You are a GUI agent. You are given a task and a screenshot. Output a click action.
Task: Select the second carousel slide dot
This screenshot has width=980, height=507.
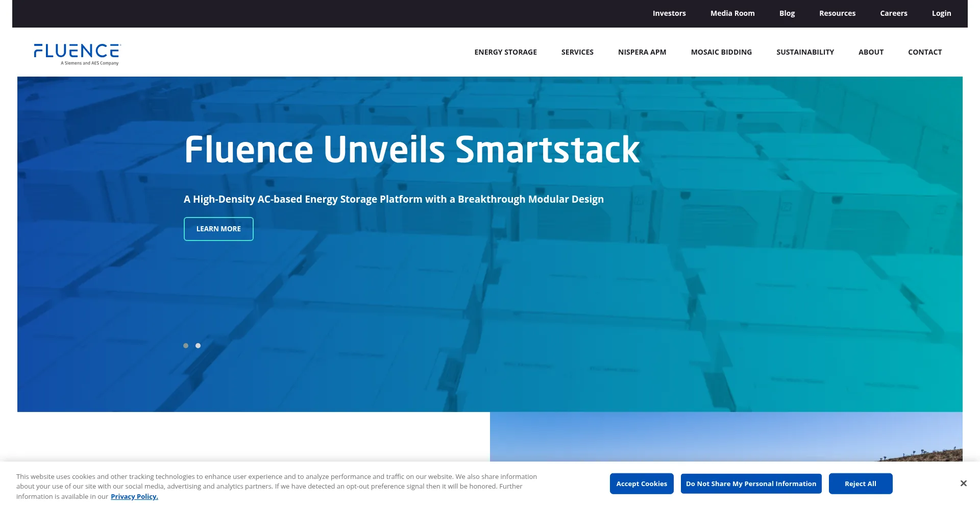click(198, 346)
